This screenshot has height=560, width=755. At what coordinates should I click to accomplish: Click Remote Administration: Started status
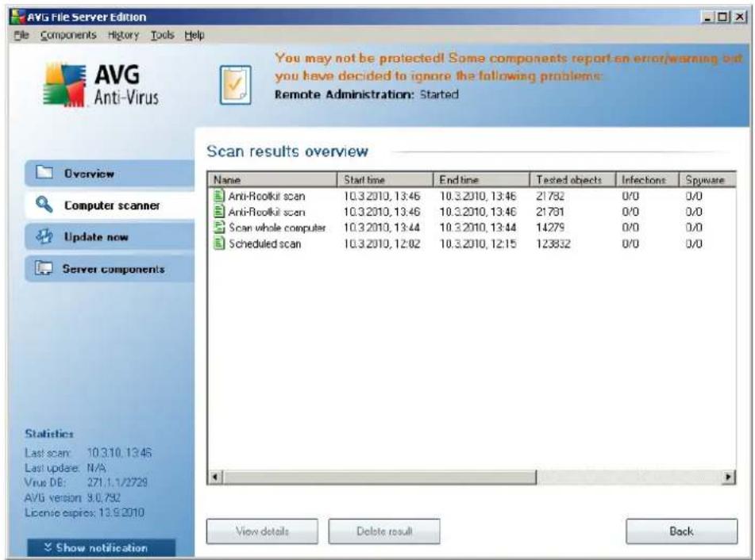click(367, 94)
